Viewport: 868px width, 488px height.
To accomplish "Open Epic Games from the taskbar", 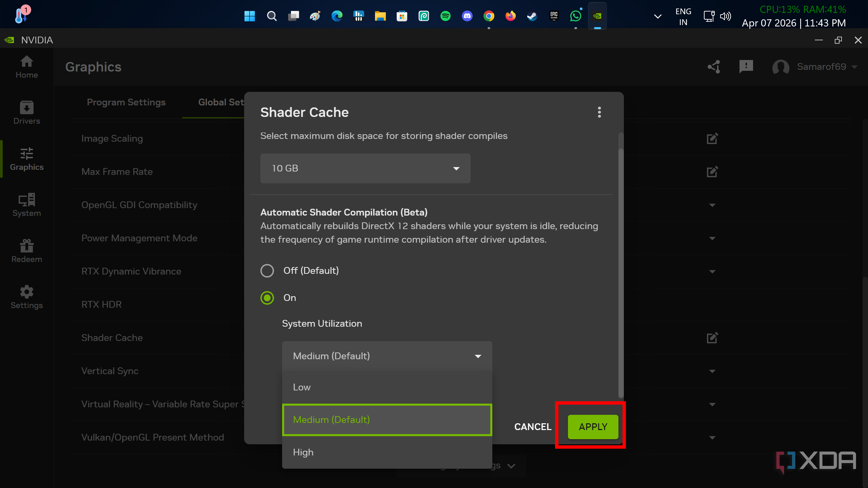I will 554,16.
